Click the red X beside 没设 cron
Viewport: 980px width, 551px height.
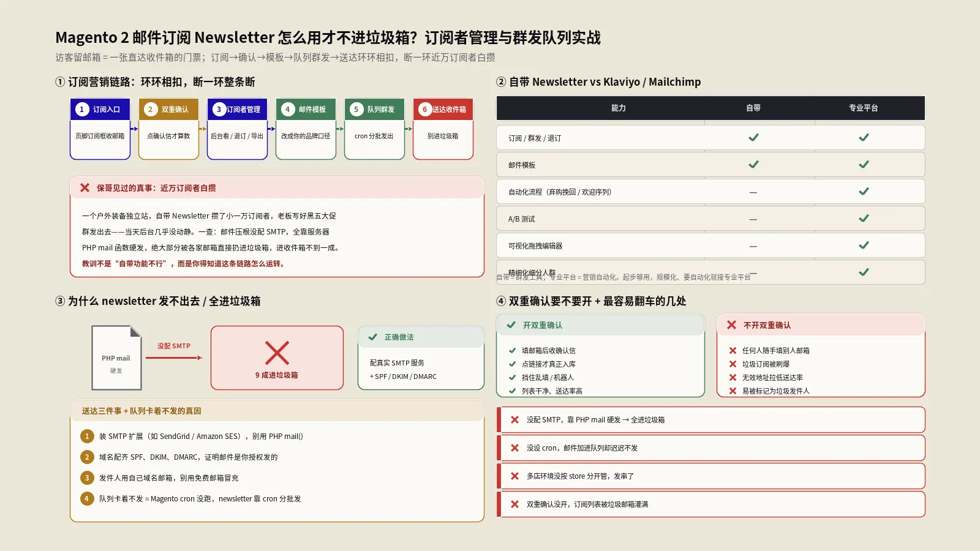514,448
